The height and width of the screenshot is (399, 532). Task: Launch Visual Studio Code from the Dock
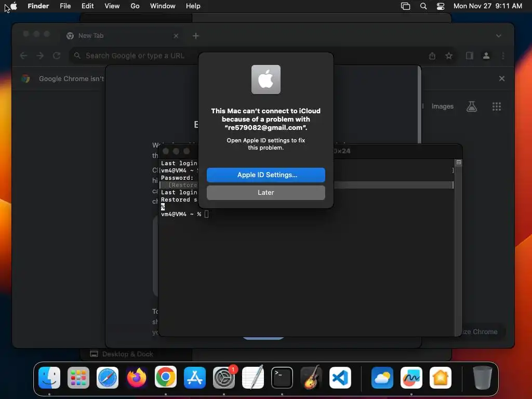tap(340, 378)
